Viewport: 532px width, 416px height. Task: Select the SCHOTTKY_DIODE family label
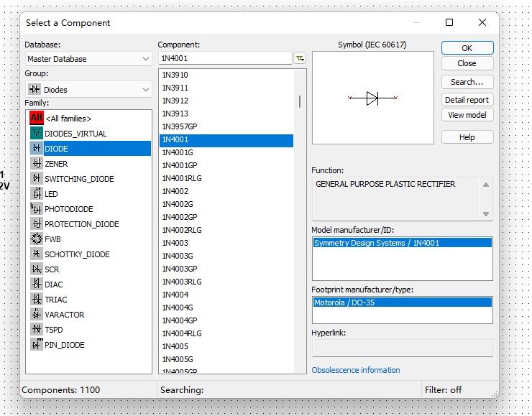pos(77,254)
